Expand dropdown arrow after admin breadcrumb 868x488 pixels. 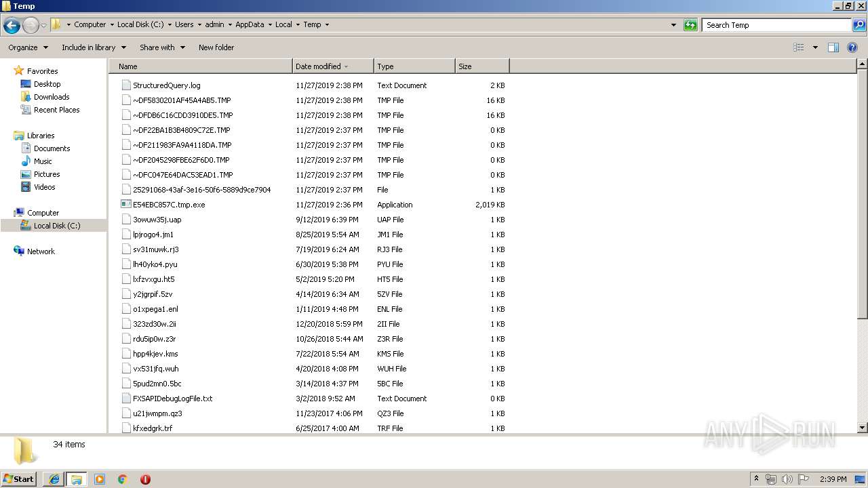229,24
